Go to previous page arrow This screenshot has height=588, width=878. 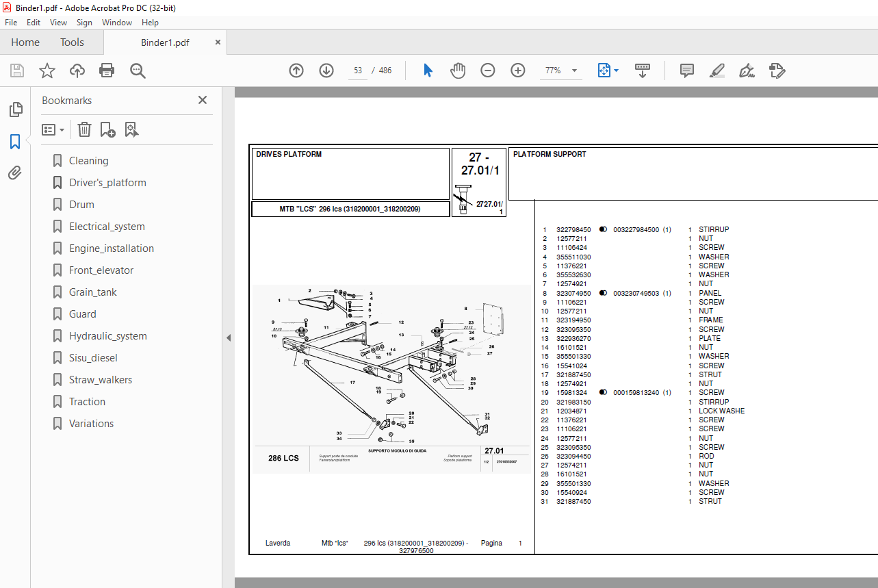(x=296, y=71)
